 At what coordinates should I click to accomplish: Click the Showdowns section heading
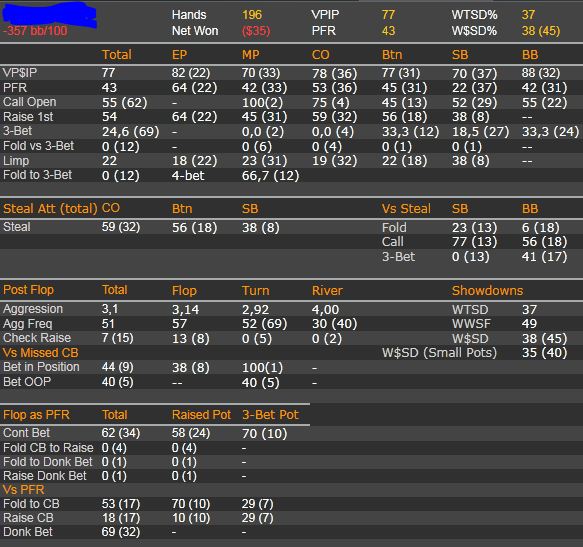click(x=487, y=290)
